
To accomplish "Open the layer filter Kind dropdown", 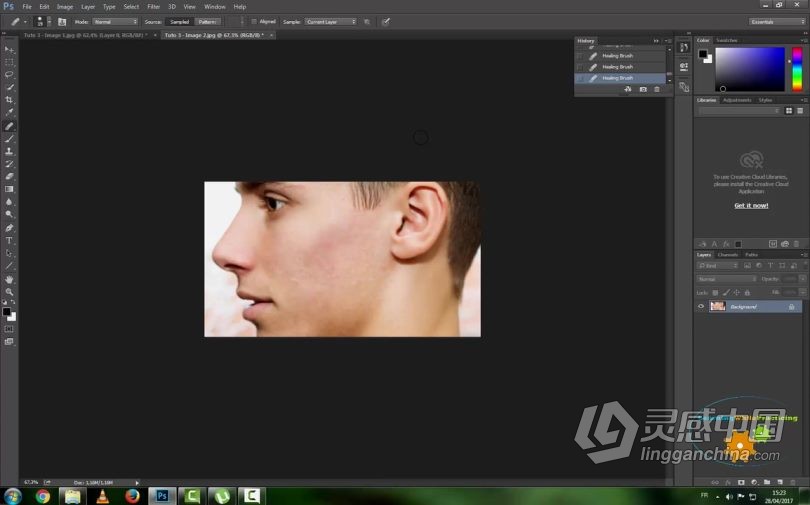I will click(718, 265).
